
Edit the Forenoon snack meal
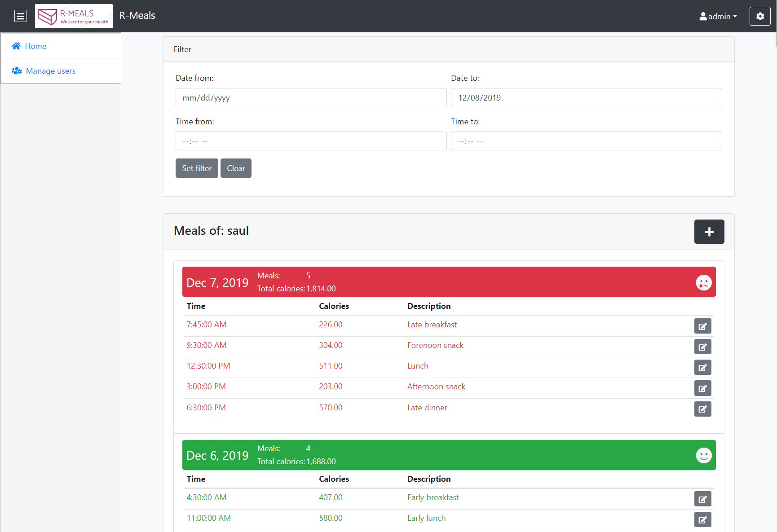click(x=702, y=347)
